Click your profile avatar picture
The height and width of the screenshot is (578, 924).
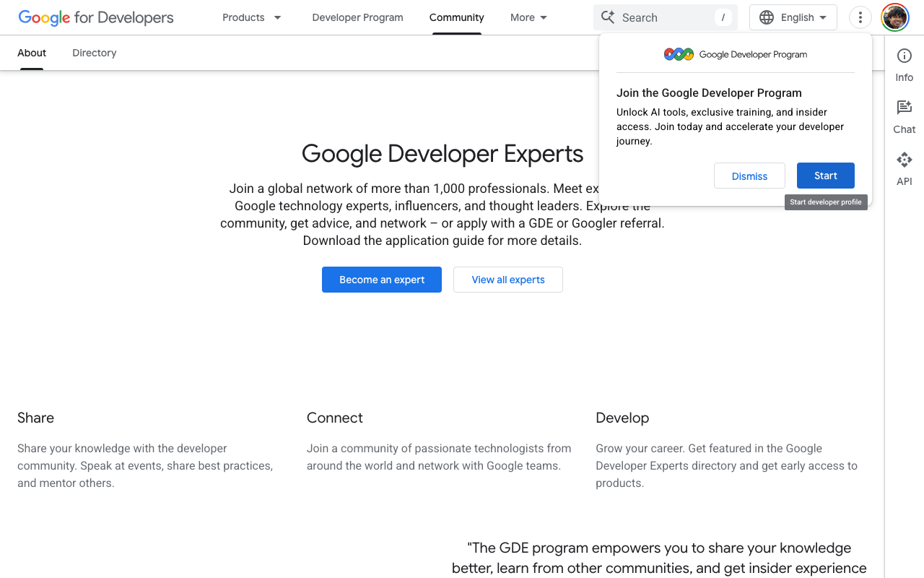pyautogui.click(x=895, y=17)
